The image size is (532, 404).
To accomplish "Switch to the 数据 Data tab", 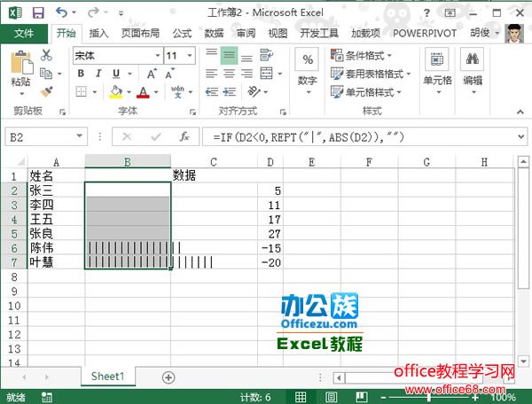I will coord(214,33).
